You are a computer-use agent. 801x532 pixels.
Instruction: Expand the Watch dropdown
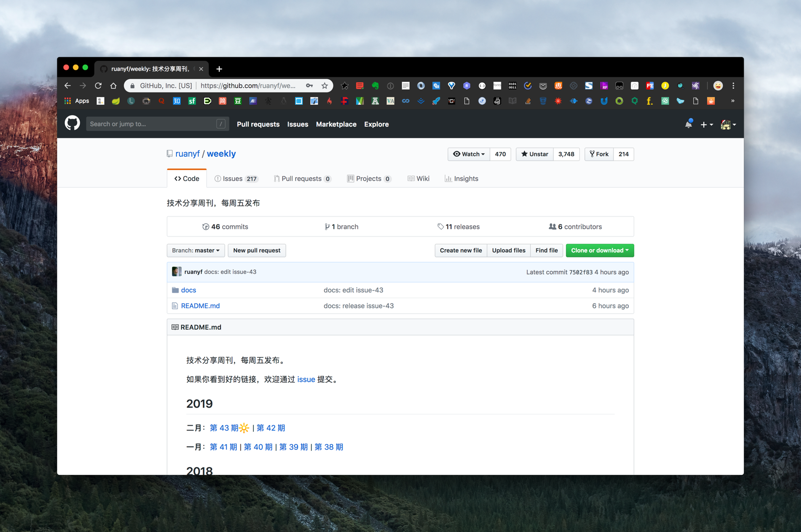(468, 154)
